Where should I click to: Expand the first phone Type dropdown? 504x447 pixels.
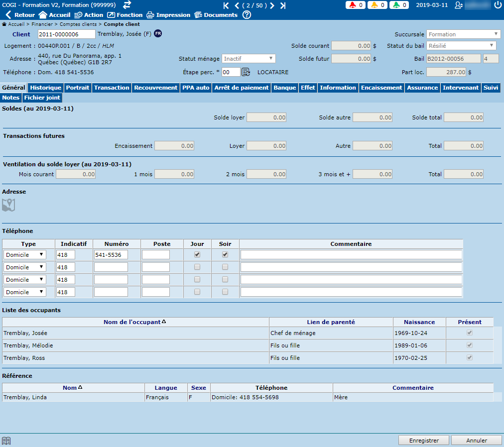click(x=25, y=254)
